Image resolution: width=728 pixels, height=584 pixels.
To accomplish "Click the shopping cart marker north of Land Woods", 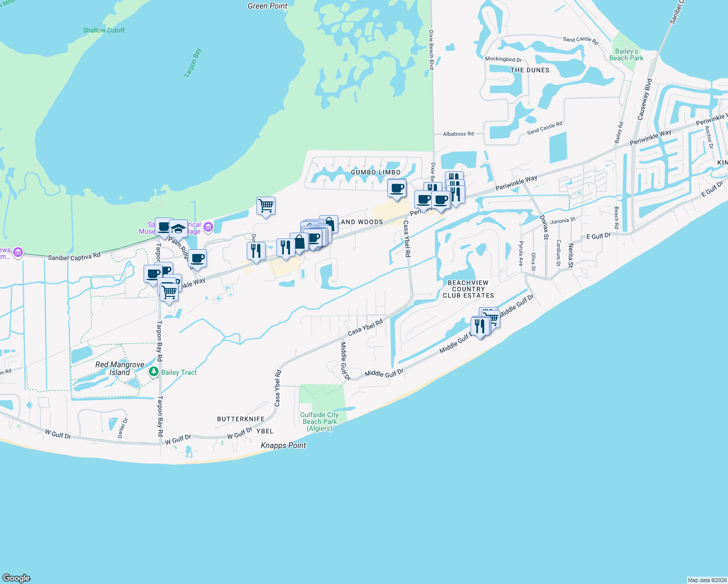I will (266, 206).
